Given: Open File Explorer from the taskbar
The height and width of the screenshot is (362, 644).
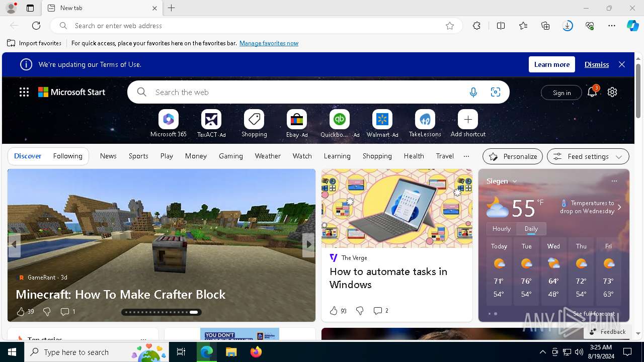Looking at the screenshot, I should 231,352.
